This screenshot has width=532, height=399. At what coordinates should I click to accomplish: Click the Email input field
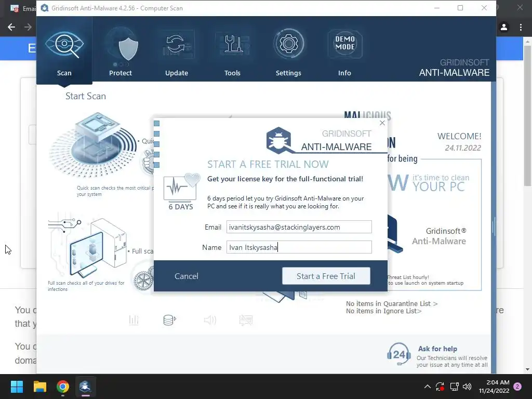(299, 227)
